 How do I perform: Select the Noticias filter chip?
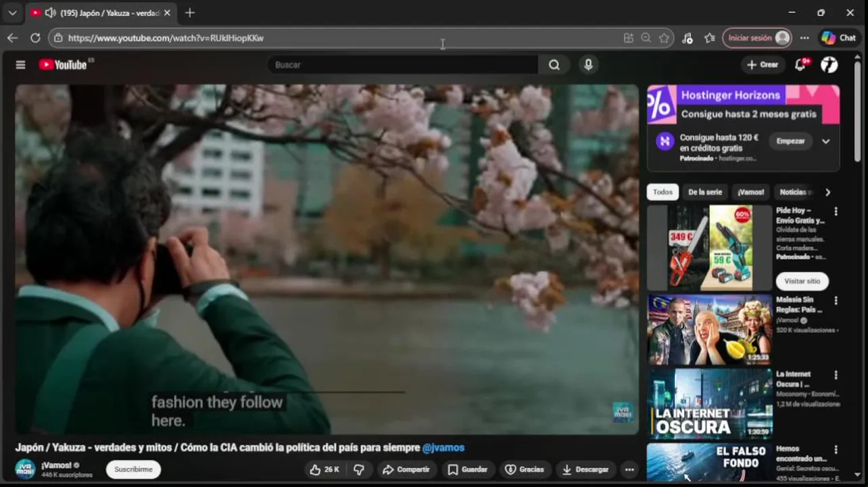795,192
